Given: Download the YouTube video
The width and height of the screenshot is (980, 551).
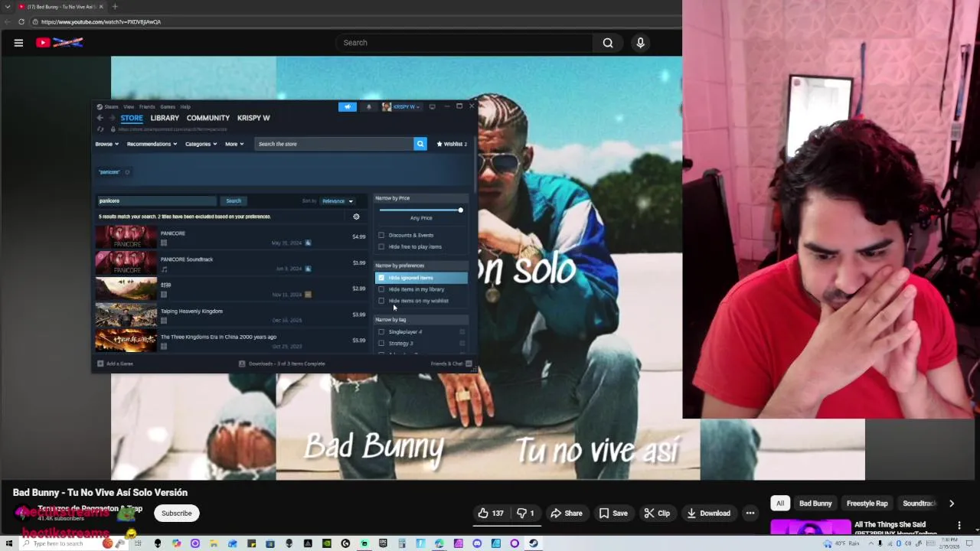Looking at the screenshot, I should pyautogui.click(x=708, y=513).
